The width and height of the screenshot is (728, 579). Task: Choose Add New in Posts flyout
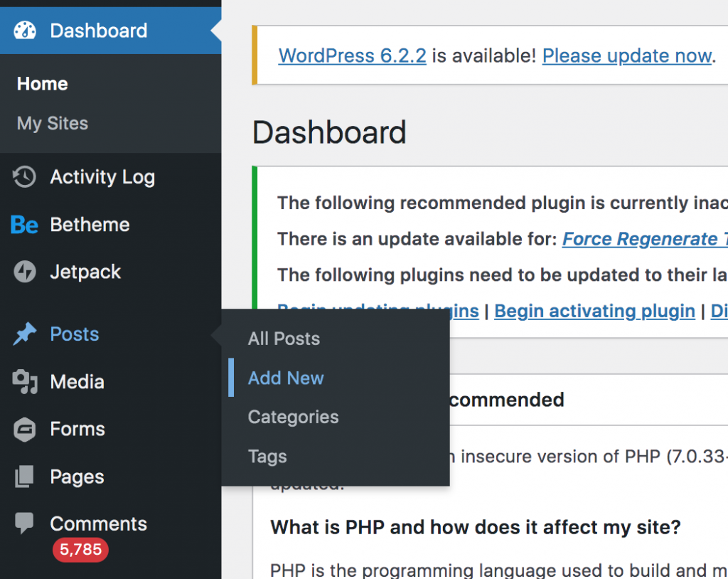click(x=286, y=378)
